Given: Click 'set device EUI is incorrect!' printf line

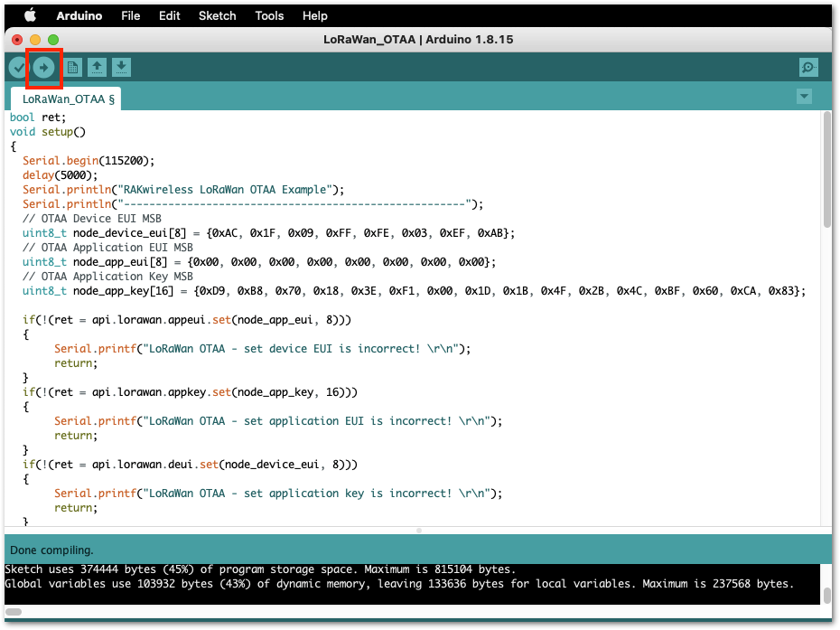Looking at the screenshot, I should [x=263, y=349].
